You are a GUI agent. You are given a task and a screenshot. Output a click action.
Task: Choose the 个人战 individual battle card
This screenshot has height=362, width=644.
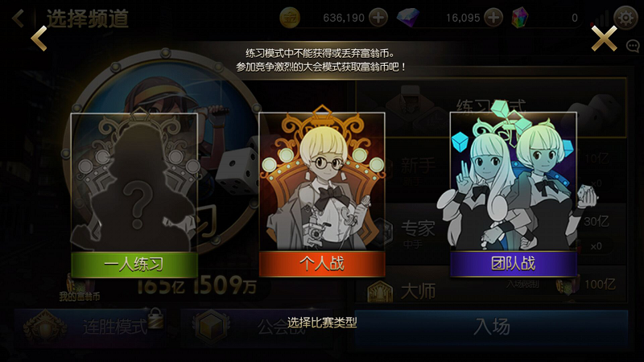(x=321, y=195)
